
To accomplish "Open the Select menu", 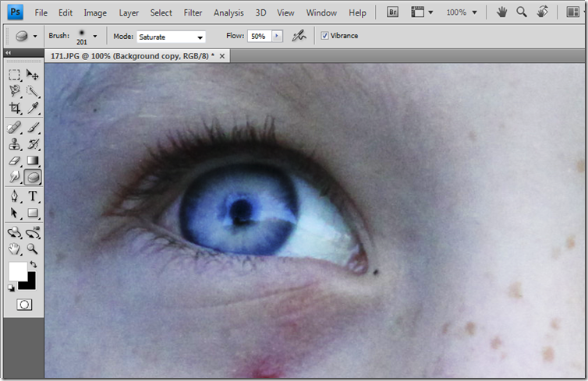I will pyautogui.click(x=161, y=12).
